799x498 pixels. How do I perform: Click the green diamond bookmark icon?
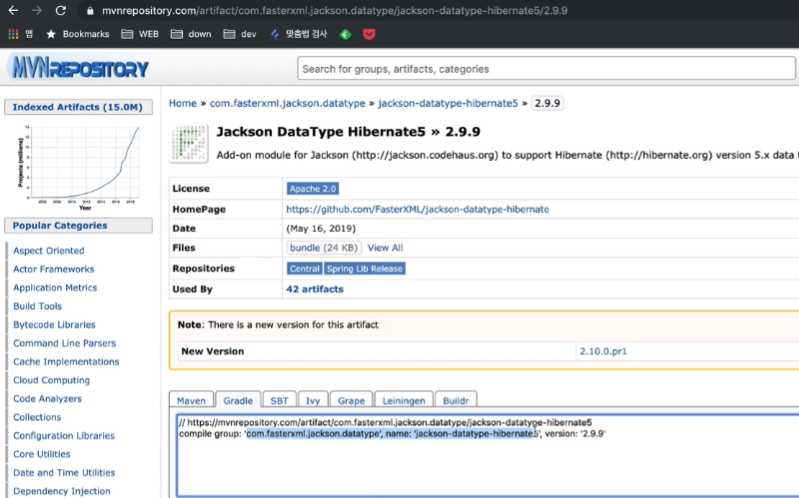tap(345, 34)
